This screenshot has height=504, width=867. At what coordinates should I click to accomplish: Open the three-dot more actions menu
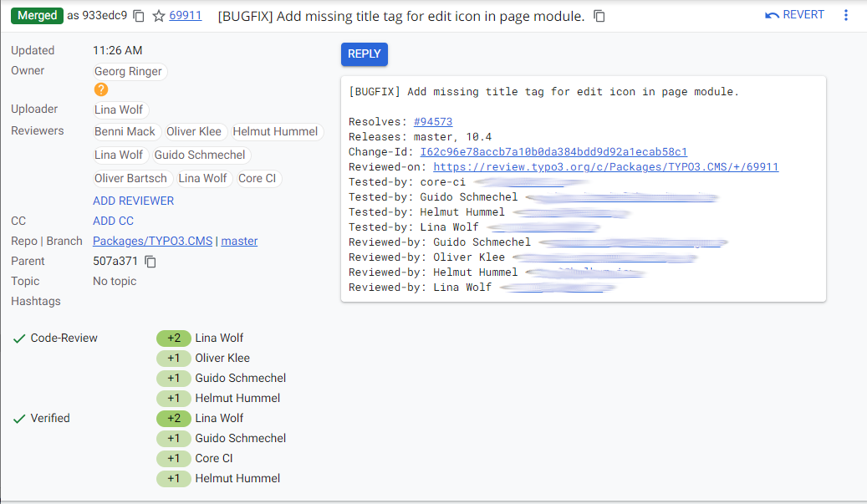click(x=846, y=16)
